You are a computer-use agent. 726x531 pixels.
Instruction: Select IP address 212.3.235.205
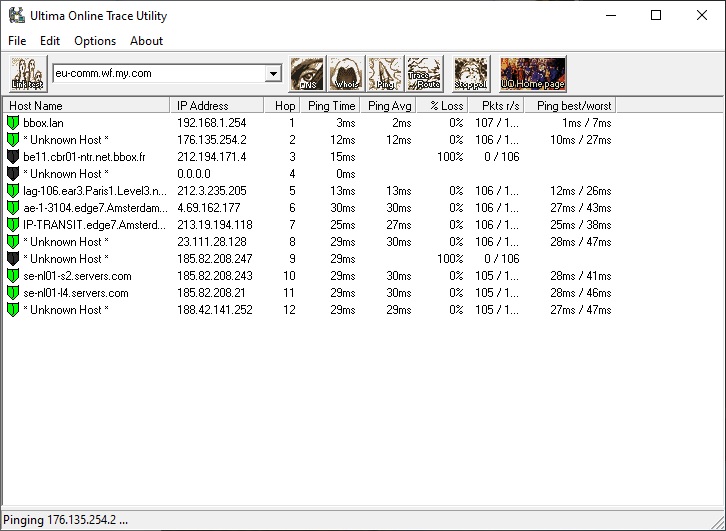pyautogui.click(x=212, y=191)
